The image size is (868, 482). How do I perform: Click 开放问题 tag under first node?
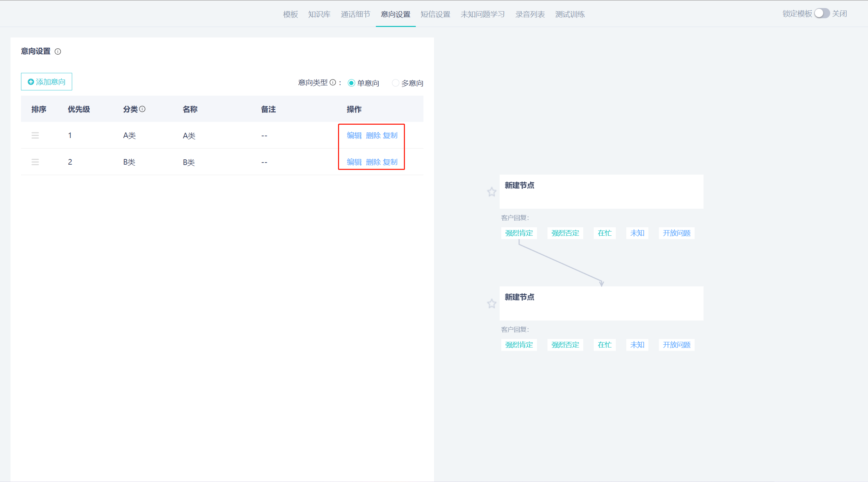click(676, 233)
